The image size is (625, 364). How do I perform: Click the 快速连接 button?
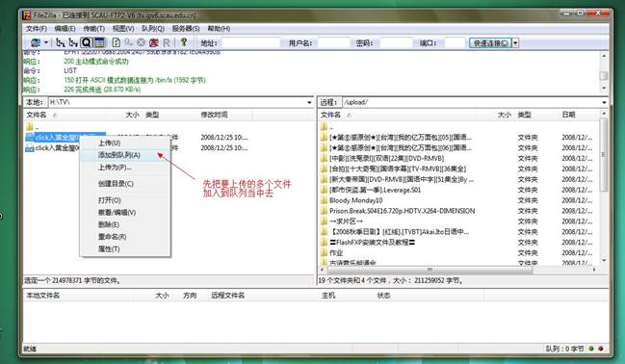coord(490,43)
